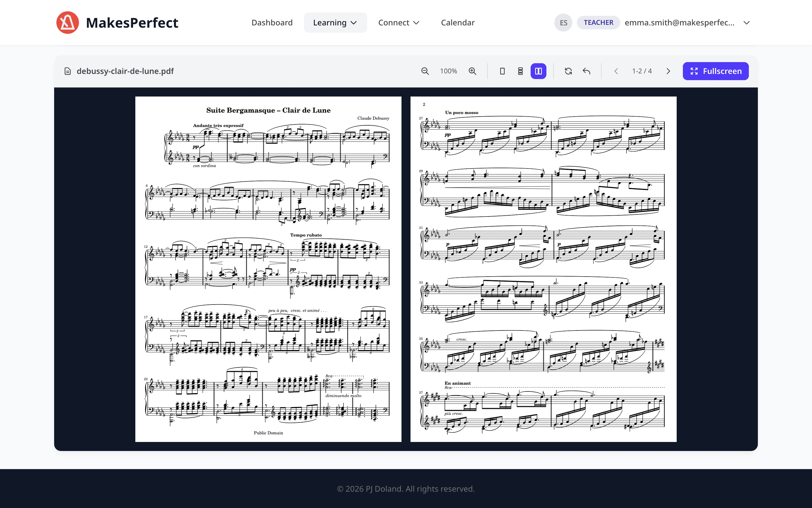Click the ES user avatar
Image resolution: width=812 pixels, height=508 pixels.
(563, 23)
